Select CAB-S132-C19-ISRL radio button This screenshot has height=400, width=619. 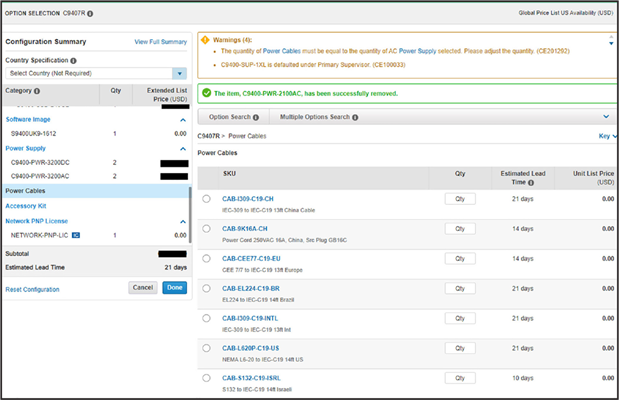coord(206,378)
